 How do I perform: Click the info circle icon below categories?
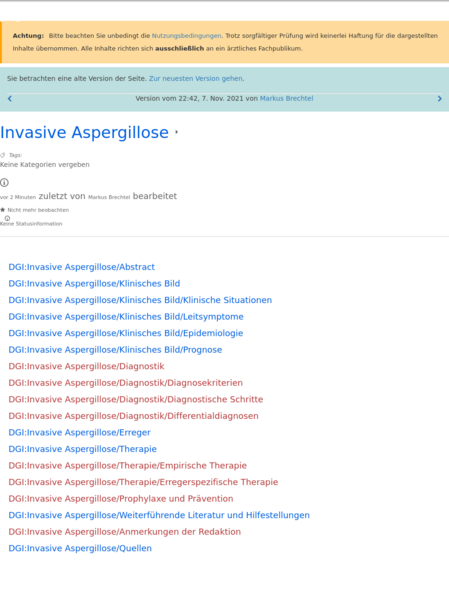coord(4,183)
